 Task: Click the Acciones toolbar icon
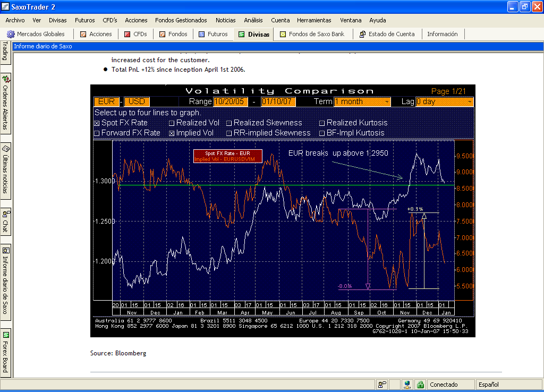tap(83, 34)
